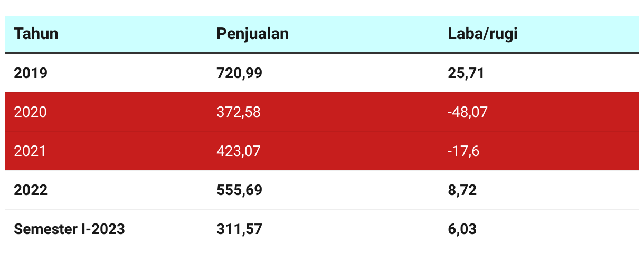Select the 423,07 sales value
This screenshot has width=644, height=253.
tap(239, 151)
